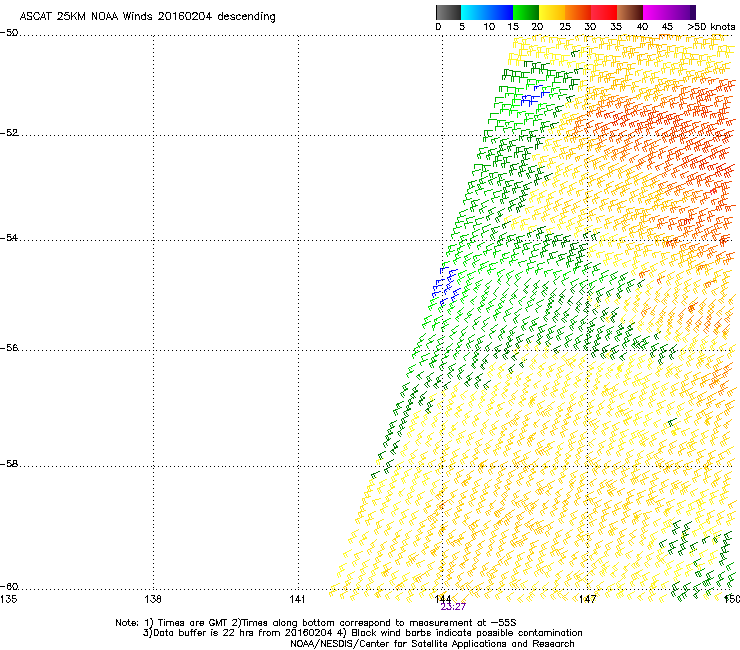
Task: Click the magenta 40-45 knots color swatch
Action: coord(656,12)
